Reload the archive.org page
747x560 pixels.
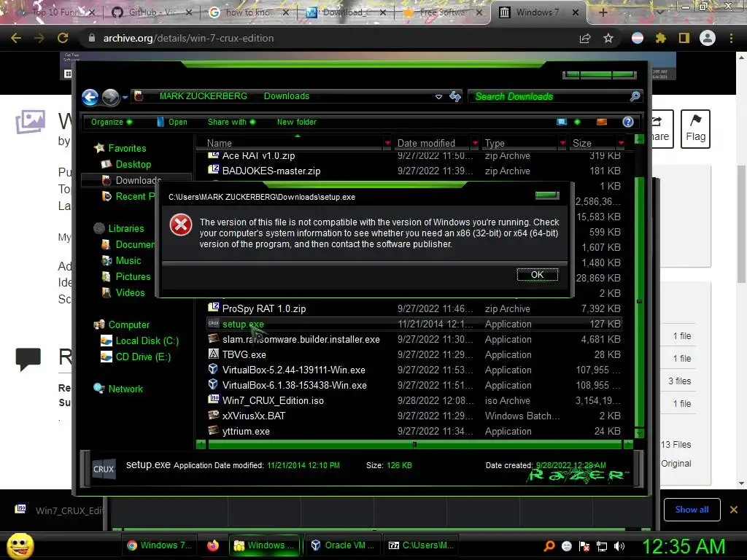63,38
